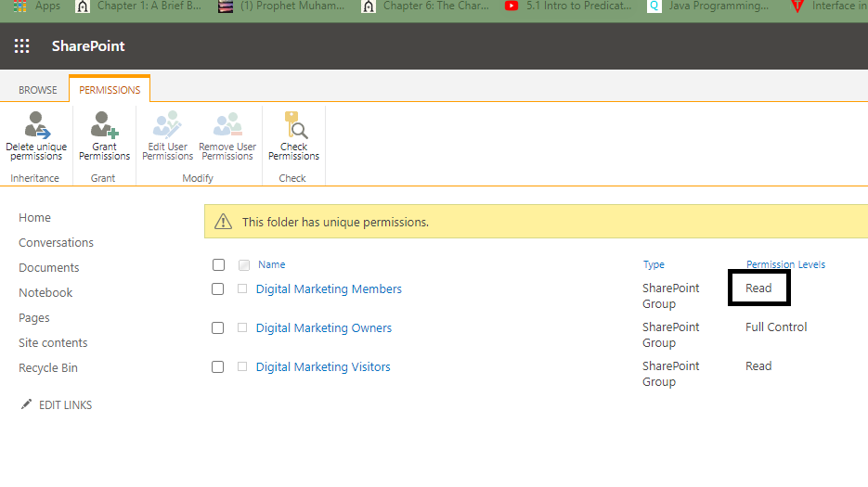This screenshot has width=868, height=487.
Task: Sort by the Permission Levels column header
Action: [785, 264]
